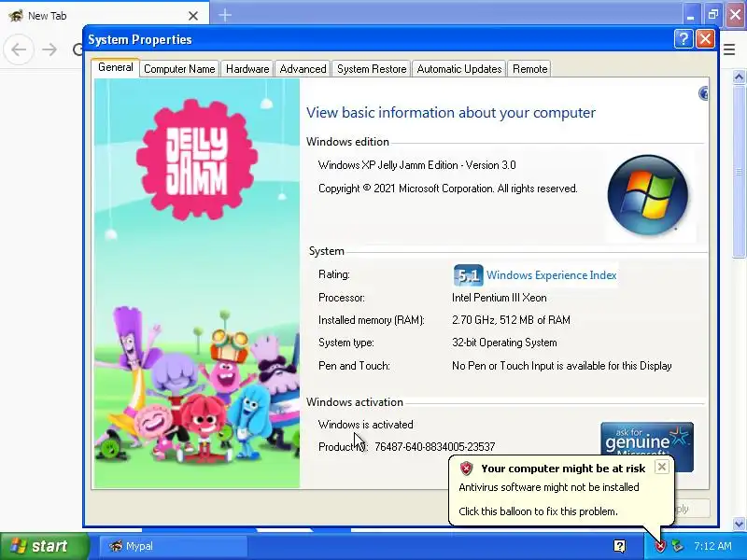Image resolution: width=747 pixels, height=560 pixels.
Task: Click the help question-mark taskbar icon
Action: 619,546
